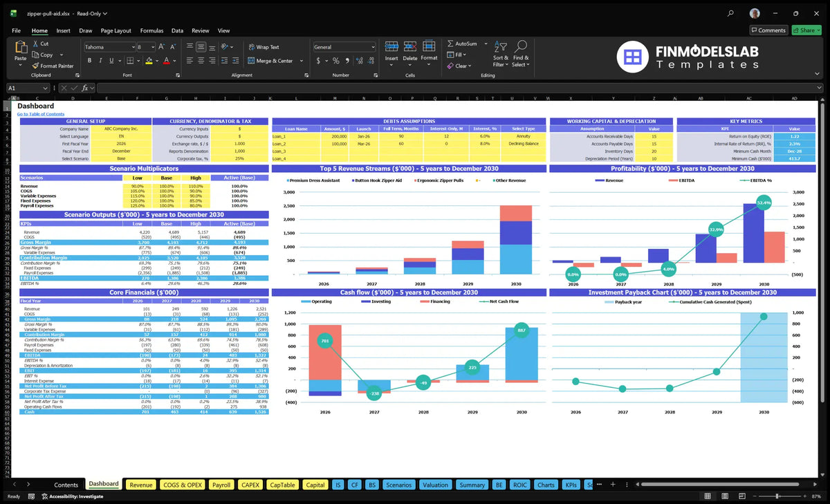Screen dimensions: 830x504
Task: Click the Cut scissors icon
Action: click(35, 44)
